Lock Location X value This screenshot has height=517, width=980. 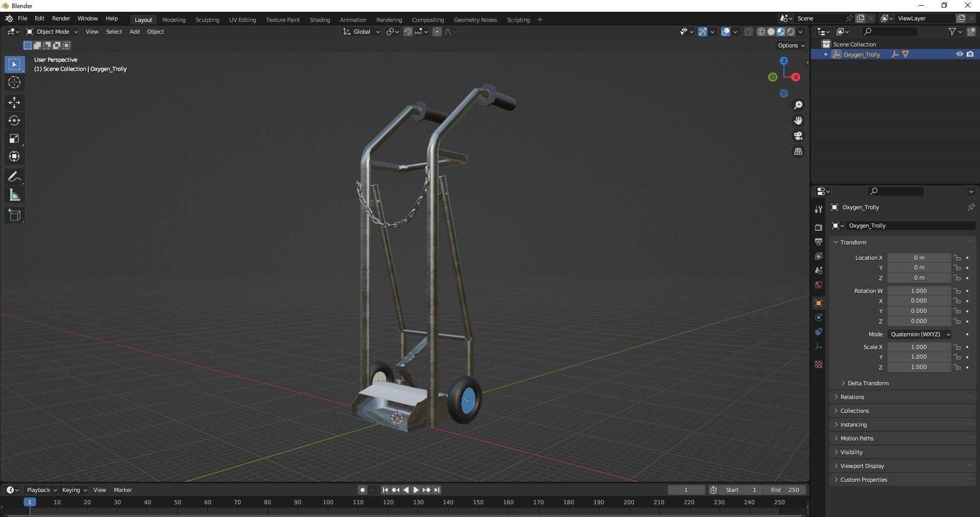(x=957, y=258)
